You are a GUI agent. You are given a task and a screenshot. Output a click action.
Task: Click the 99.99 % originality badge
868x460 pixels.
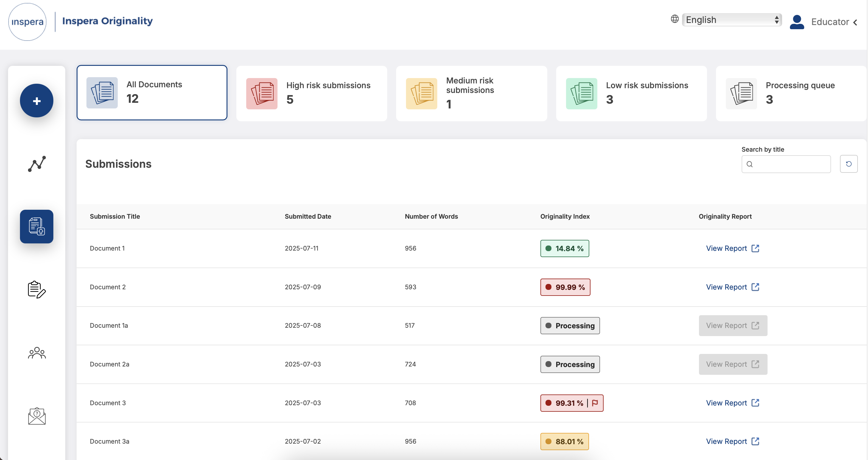[x=565, y=287]
